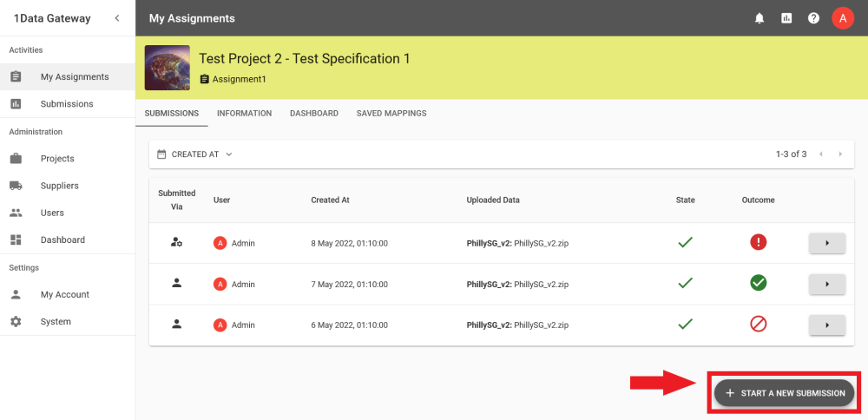Click the project globe thumbnail image
The image size is (868, 420).
click(x=168, y=68)
